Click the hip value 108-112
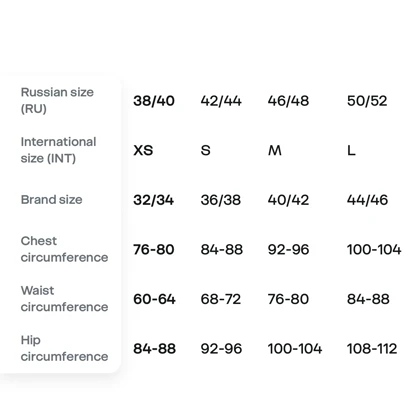 coord(372,349)
